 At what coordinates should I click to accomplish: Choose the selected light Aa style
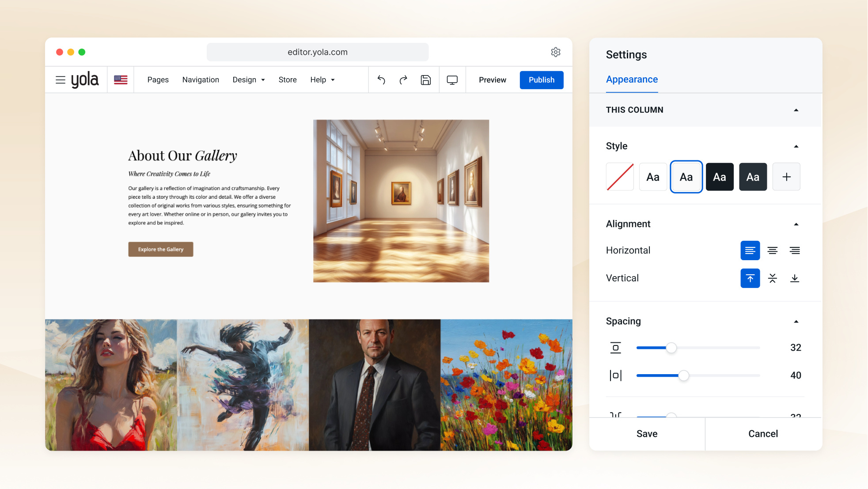[x=686, y=177]
